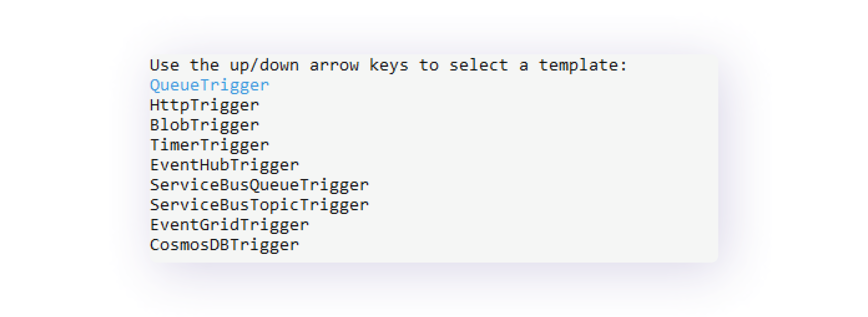Select the ServiceBusQueueTrigger template

(259, 185)
